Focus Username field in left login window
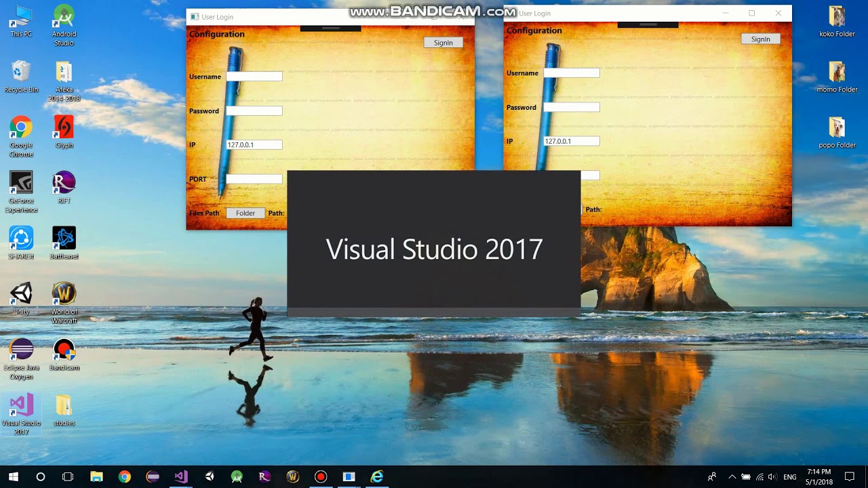 coord(254,77)
